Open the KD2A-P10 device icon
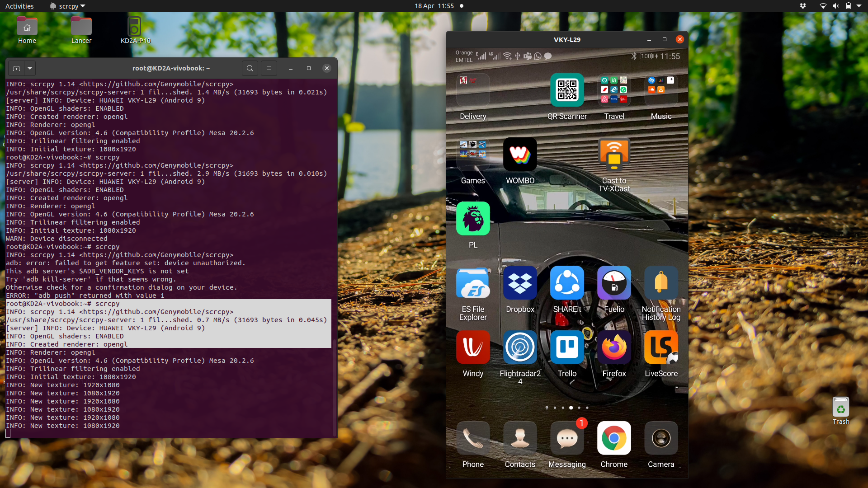The image size is (868, 488). pos(135,30)
